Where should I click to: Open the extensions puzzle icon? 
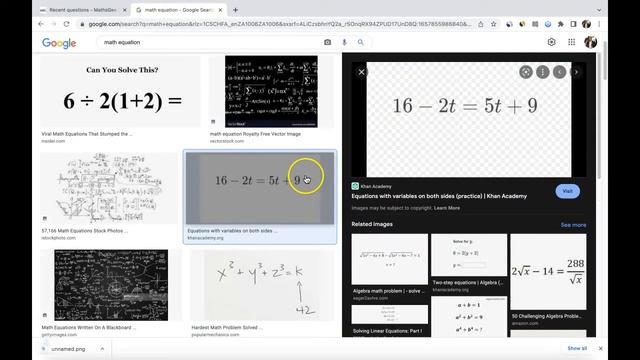click(560, 24)
